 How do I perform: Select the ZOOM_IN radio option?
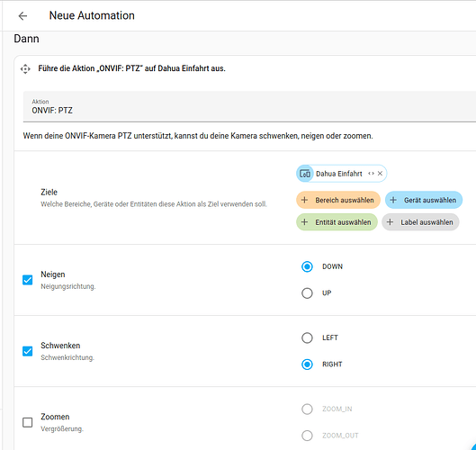(x=307, y=409)
